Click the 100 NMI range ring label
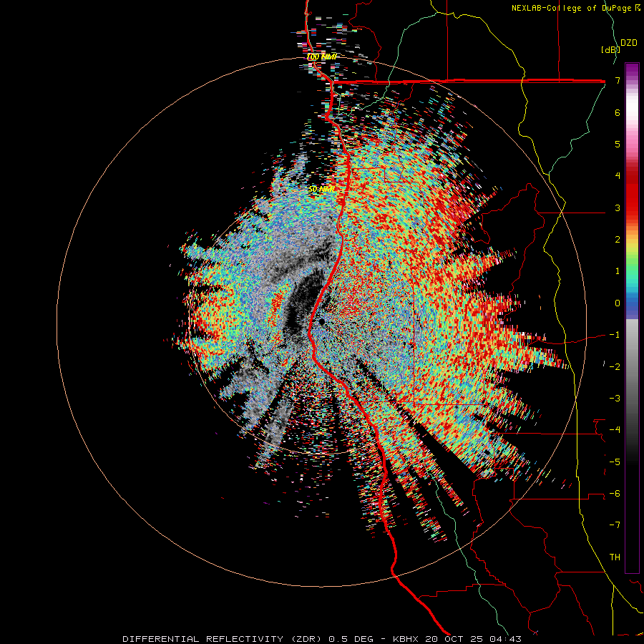Image resolution: width=644 pixels, height=644 pixels. (x=321, y=57)
